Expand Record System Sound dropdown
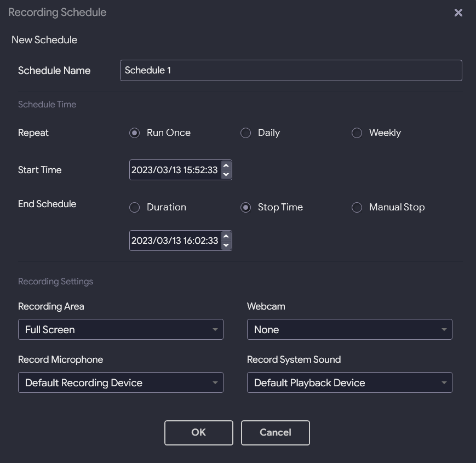This screenshot has width=476, height=463. 349,382
